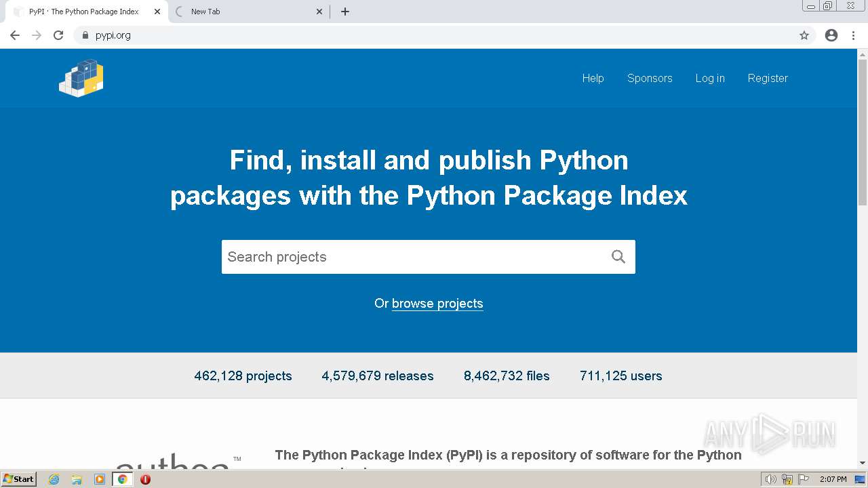Screen dimensions: 868x488
Task: Open Chrome three-dot menu
Action: point(854,35)
